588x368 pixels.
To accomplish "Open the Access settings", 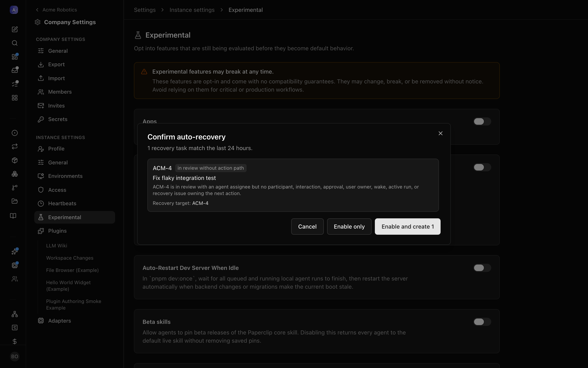I will click(x=75, y=190).
